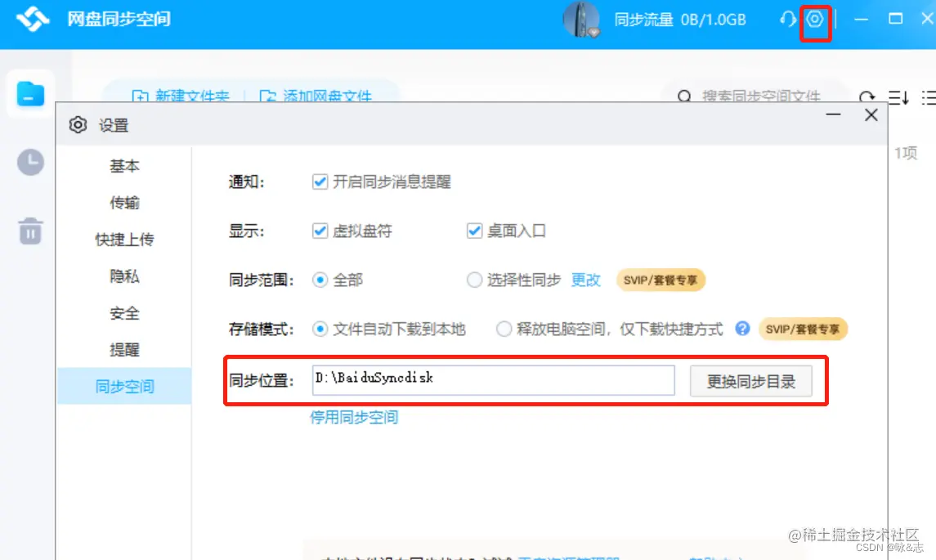
Task: Open the 同步空间 settings tab
Action: point(124,386)
